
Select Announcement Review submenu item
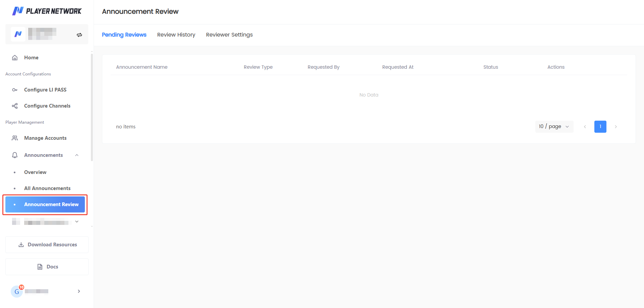45,204
